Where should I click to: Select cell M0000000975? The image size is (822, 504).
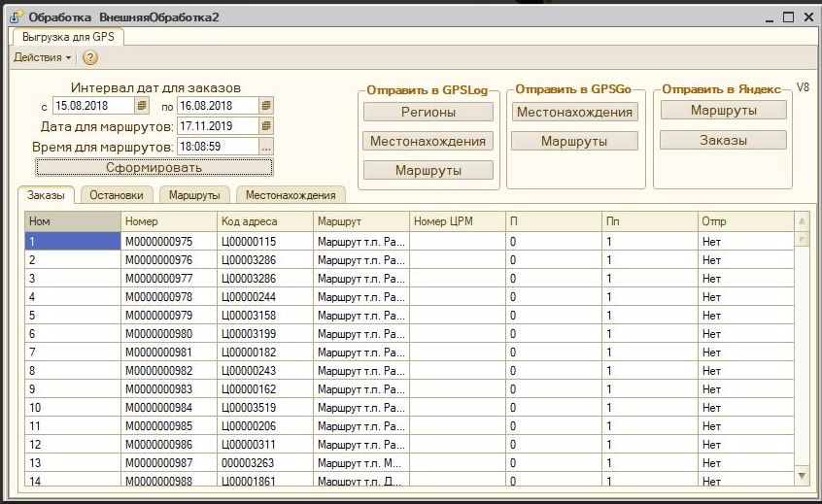click(x=169, y=242)
